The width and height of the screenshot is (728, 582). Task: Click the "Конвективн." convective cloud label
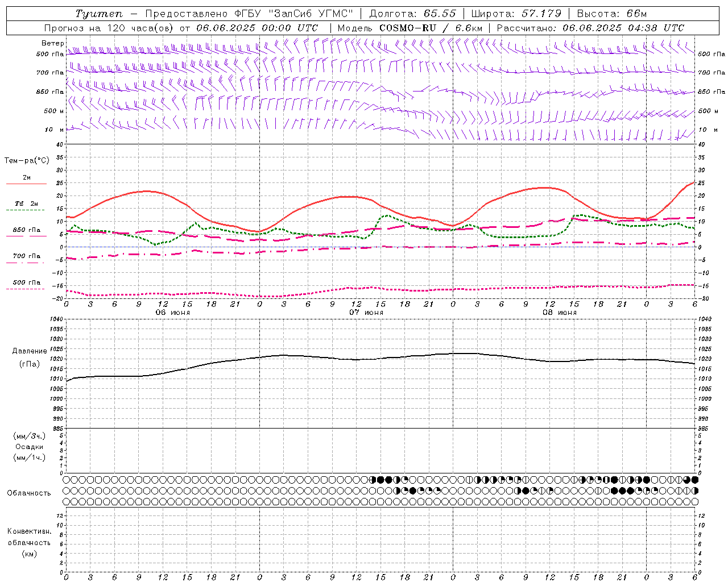[x=29, y=531]
